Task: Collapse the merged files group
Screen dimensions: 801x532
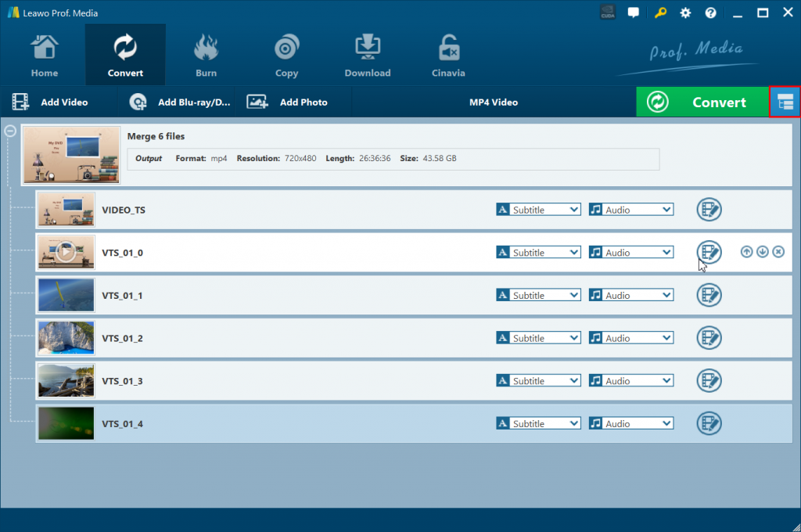Action: (x=10, y=131)
